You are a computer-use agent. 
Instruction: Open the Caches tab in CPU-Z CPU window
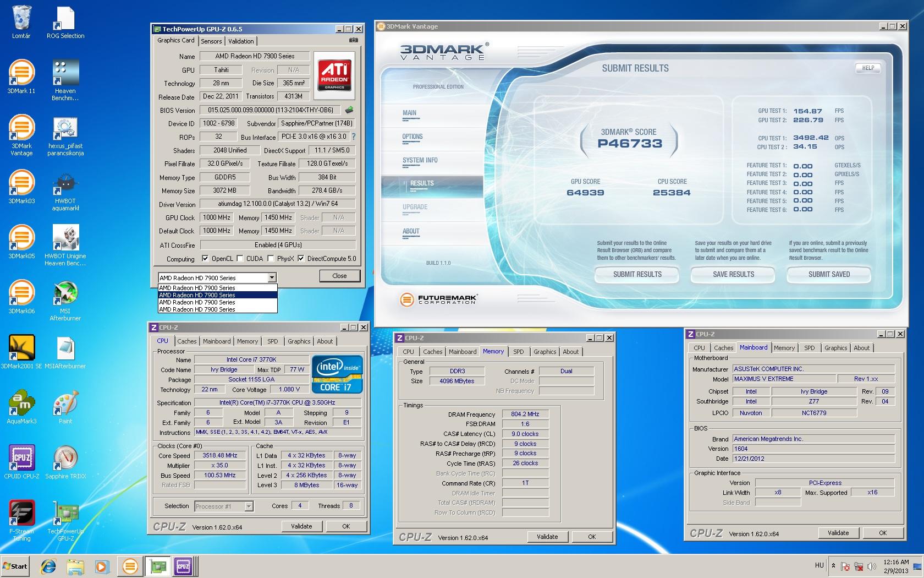[187, 341]
